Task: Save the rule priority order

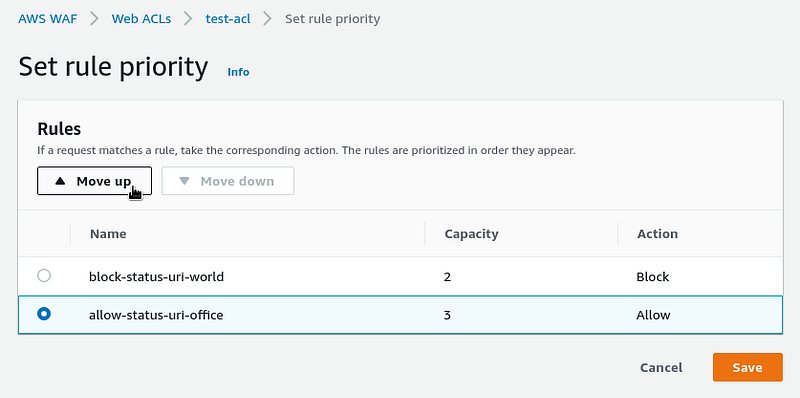Action: (x=747, y=367)
